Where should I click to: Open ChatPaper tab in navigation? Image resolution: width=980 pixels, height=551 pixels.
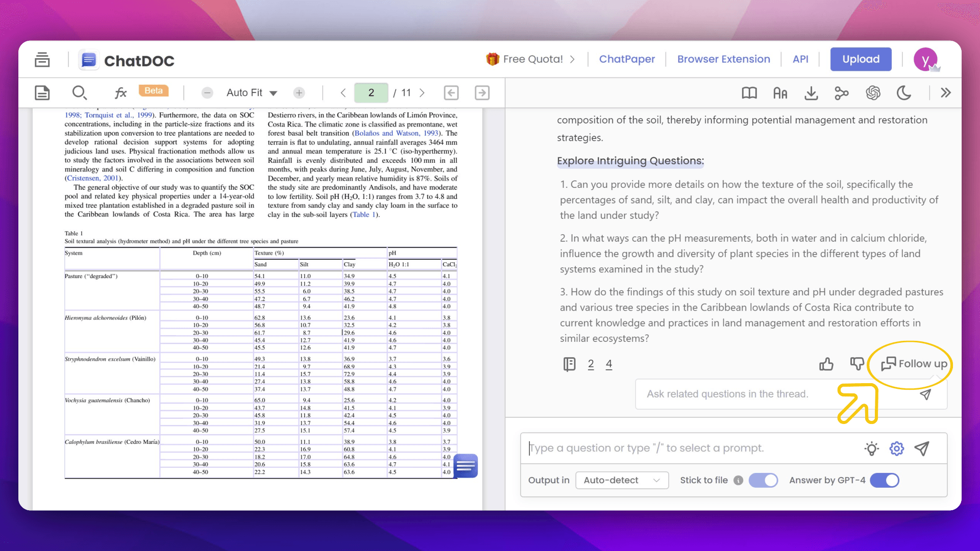(x=627, y=59)
